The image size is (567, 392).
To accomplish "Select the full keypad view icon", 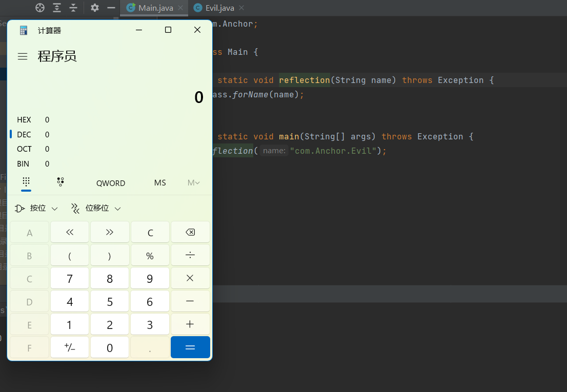I will click(26, 182).
